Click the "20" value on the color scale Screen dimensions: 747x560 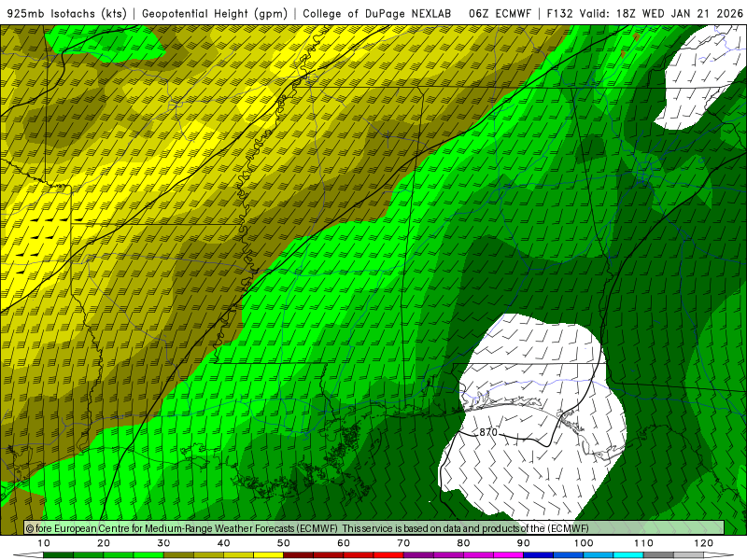coord(104,543)
